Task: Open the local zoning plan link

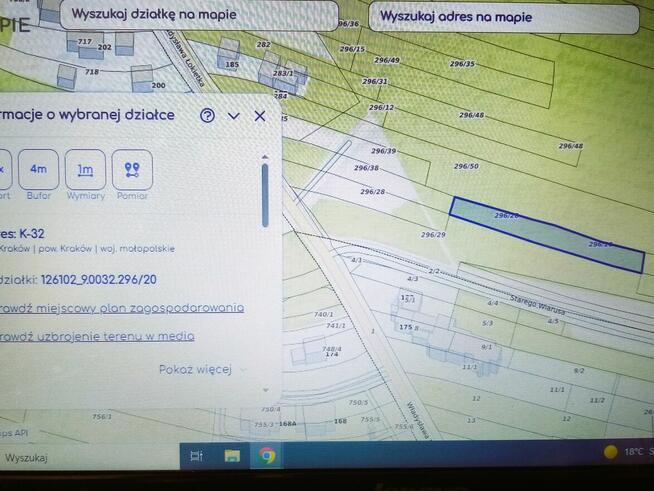Action: point(120,307)
